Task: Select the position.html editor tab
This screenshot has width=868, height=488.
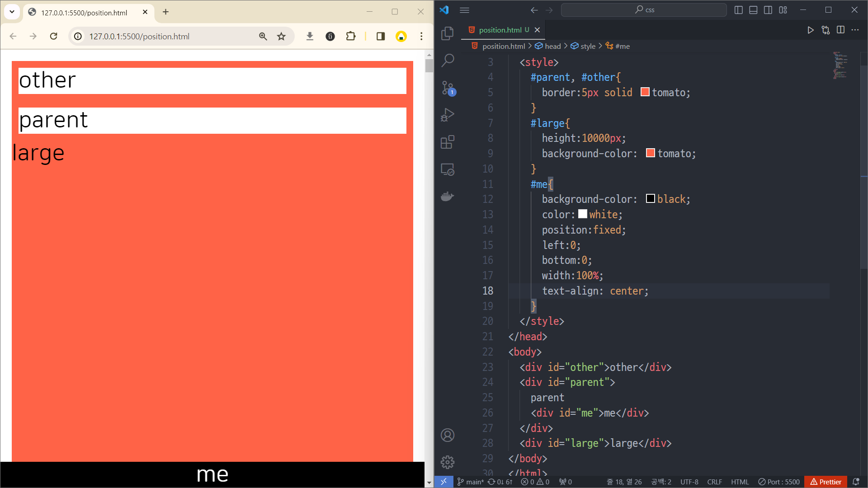Action: (x=500, y=30)
